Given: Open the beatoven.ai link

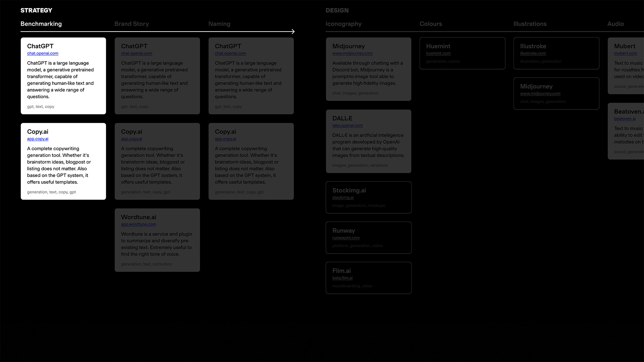Looking at the screenshot, I should [625, 119].
